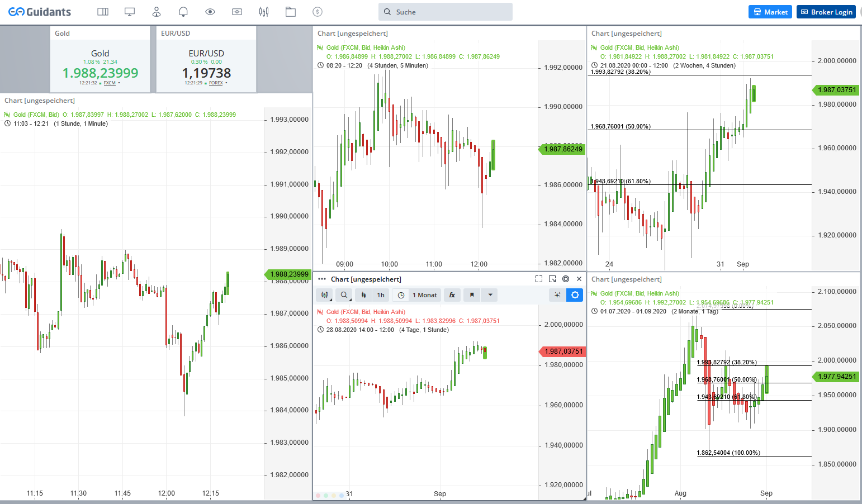This screenshot has height=504, width=862.
Task: Select the 4-hour chart title tab
Action: click(627, 34)
